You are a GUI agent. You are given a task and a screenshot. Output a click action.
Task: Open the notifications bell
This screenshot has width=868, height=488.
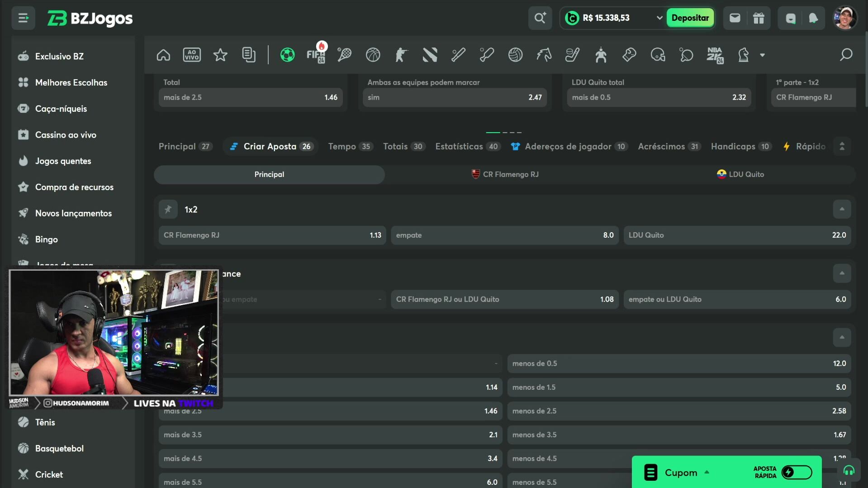813,18
